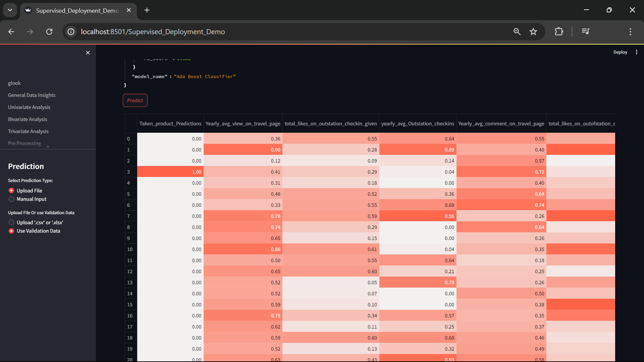
Task: Navigate to Bivariate Analysis in the sidebar
Action: click(27, 119)
